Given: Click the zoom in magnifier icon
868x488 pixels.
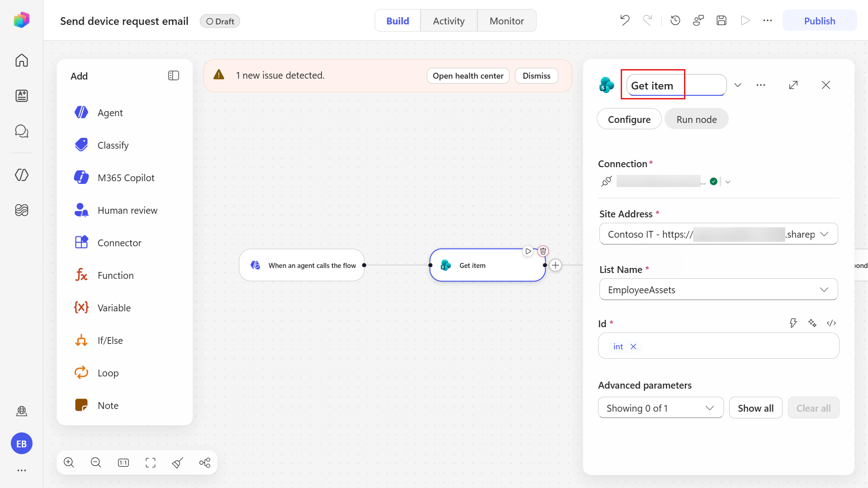Looking at the screenshot, I should pos(69,462).
